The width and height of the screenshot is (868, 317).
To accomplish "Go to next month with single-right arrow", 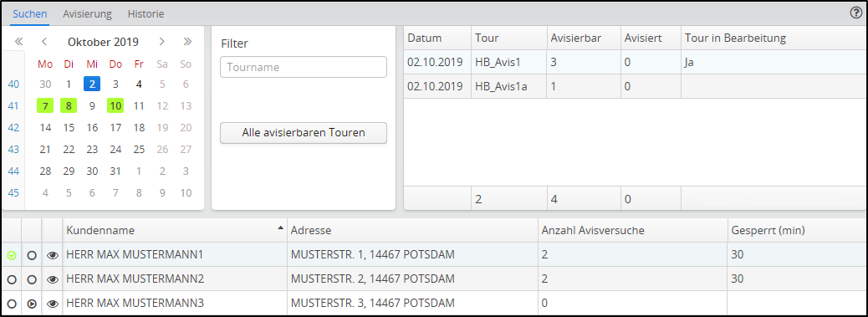I will (161, 42).
